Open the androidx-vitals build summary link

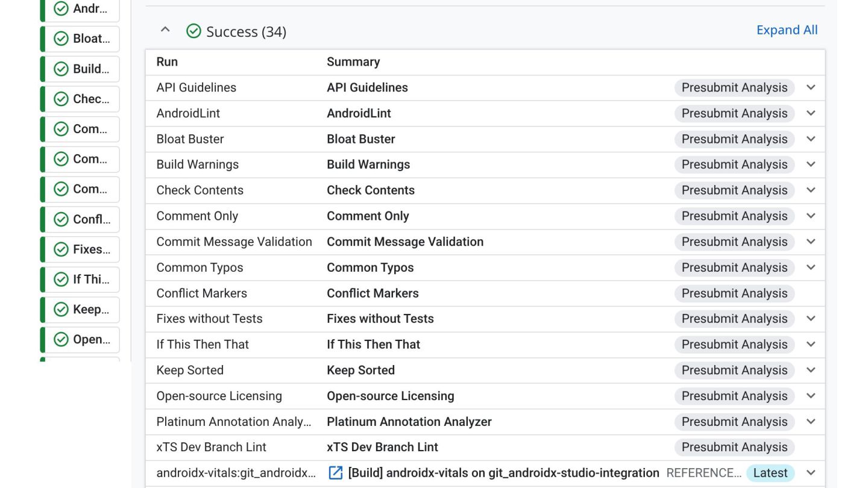503,473
